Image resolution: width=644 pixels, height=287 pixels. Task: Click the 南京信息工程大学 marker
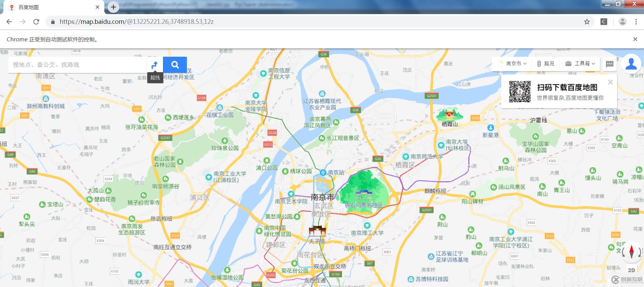264,74
